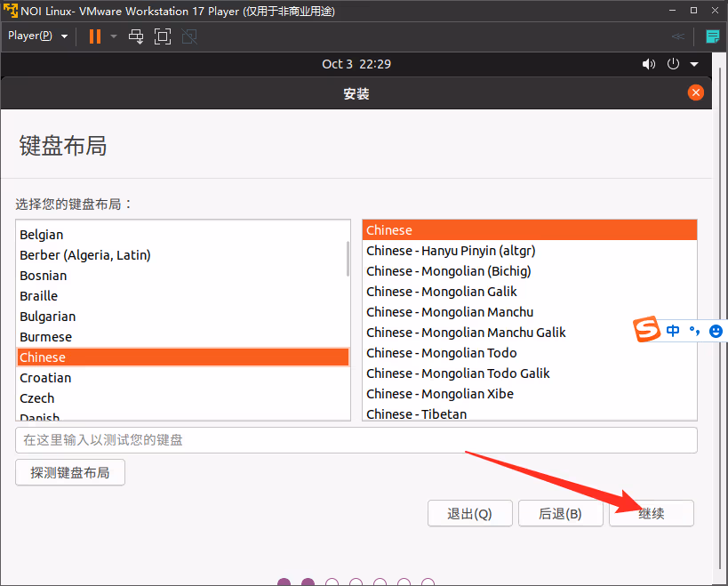This screenshot has height=586, width=728.
Task: Open the Player(P) dropdown menu
Action: point(37,36)
